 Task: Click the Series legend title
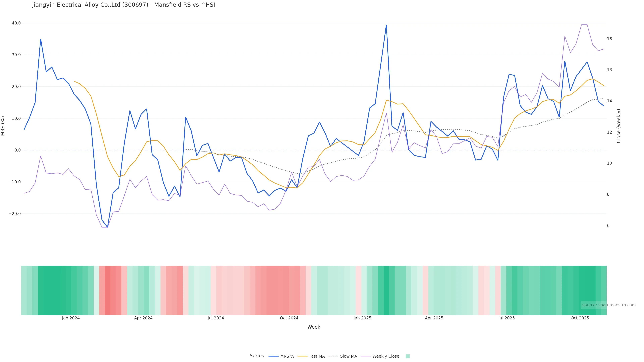click(x=257, y=356)
